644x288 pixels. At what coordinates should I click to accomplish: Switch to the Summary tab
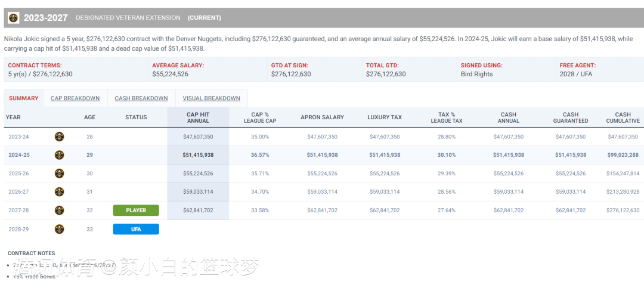[24, 98]
